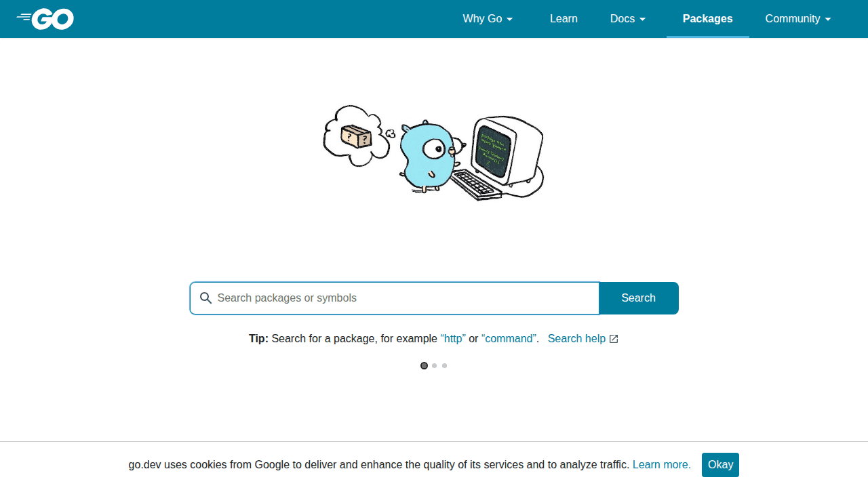
Task: Expand the Why Go dropdown menu
Action: [x=488, y=19]
